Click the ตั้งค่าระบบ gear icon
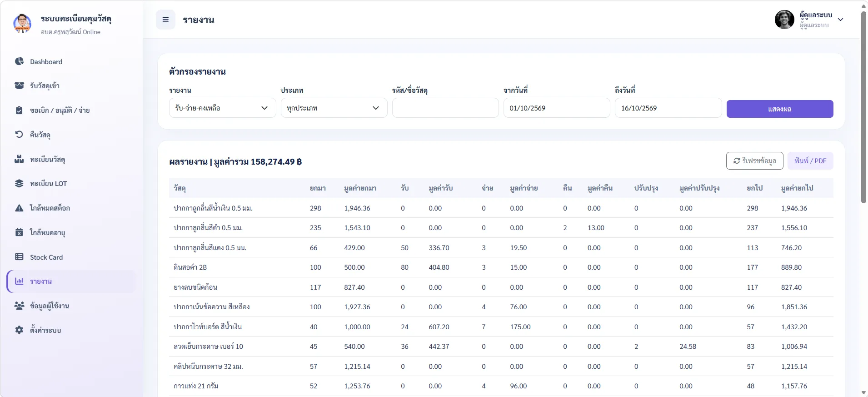The height and width of the screenshot is (397, 868). (x=19, y=330)
